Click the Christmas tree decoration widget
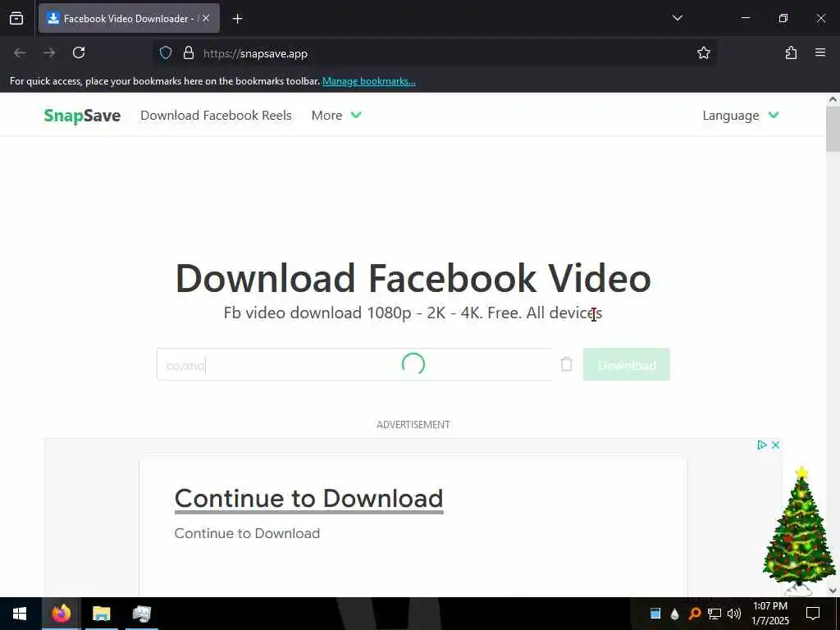 [798, 531]
